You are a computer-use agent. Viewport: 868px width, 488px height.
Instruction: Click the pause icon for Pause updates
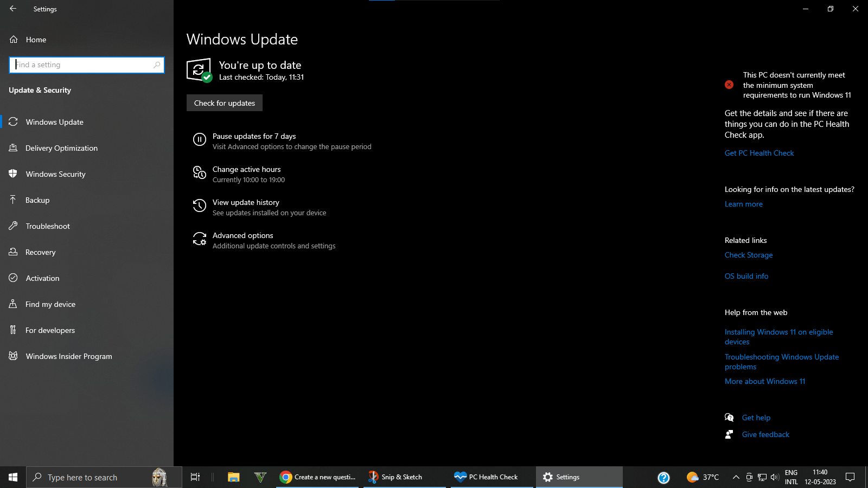pyautogui.click(x=200, y=140)
